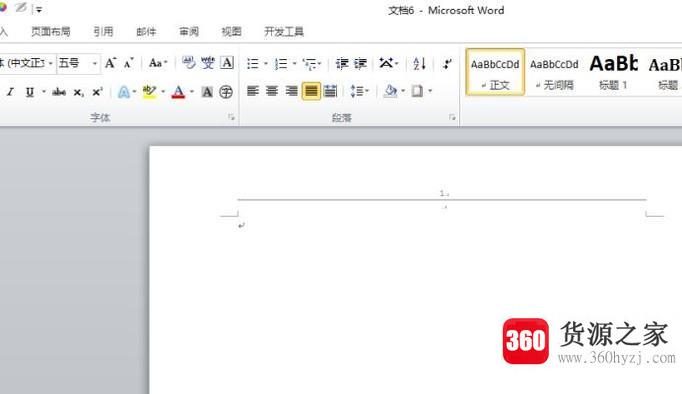The image size is (682, 394).
Task: Open the 审阅 ribbon tab
Action: click(x=189, y=31)
